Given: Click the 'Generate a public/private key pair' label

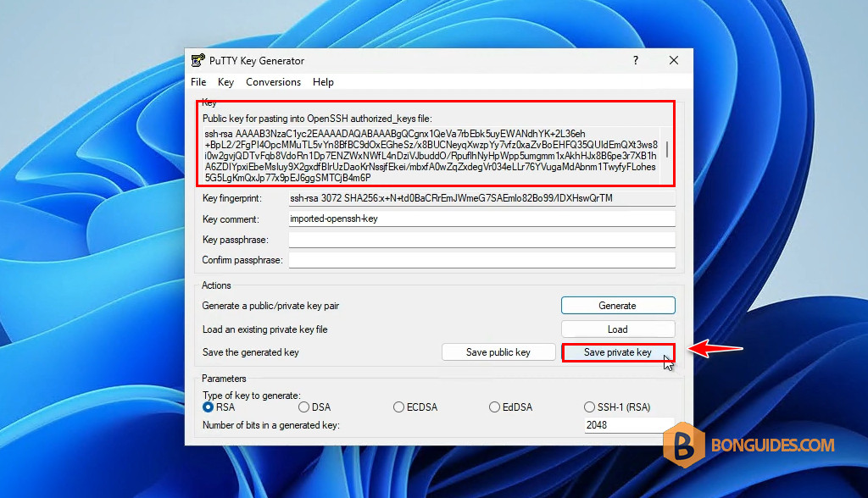Looking at the screenshot, I should [x=270, y=306].
